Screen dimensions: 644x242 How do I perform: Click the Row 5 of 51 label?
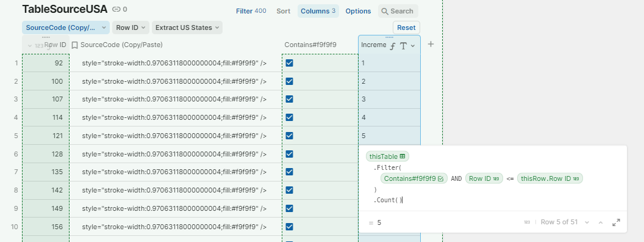click(x=559, y=222)
